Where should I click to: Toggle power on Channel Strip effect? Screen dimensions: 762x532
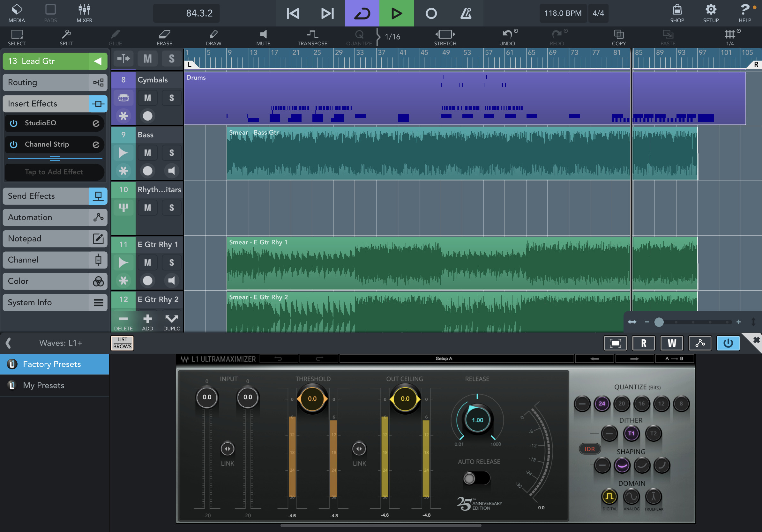tap(13, 144)
